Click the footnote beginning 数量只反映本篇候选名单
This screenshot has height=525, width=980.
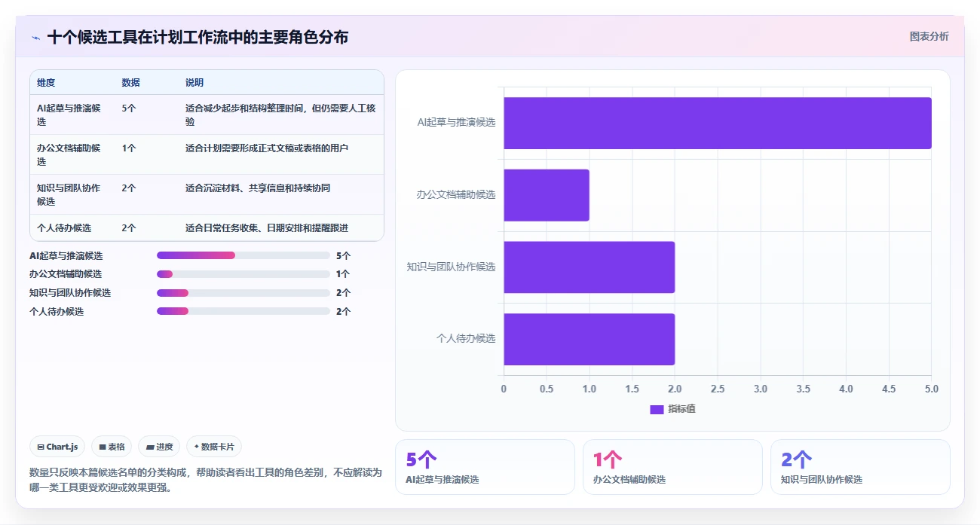(x=206, y=480)
